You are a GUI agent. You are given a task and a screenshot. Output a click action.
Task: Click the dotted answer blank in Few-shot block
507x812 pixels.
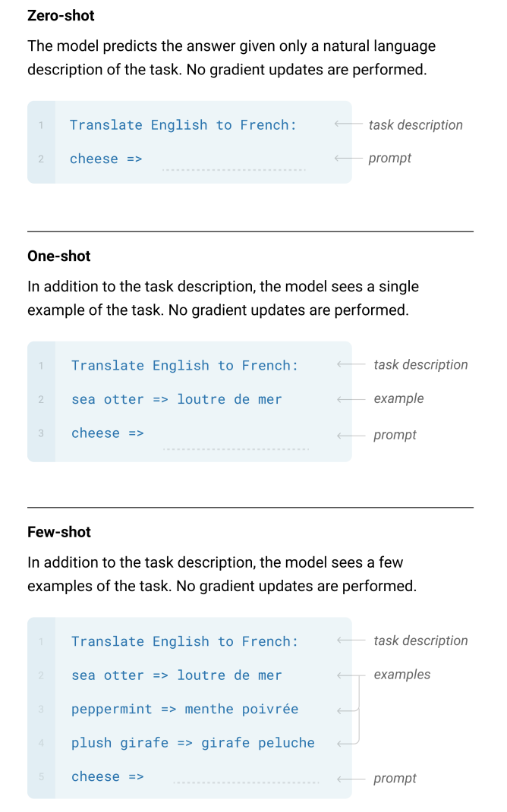246,782
